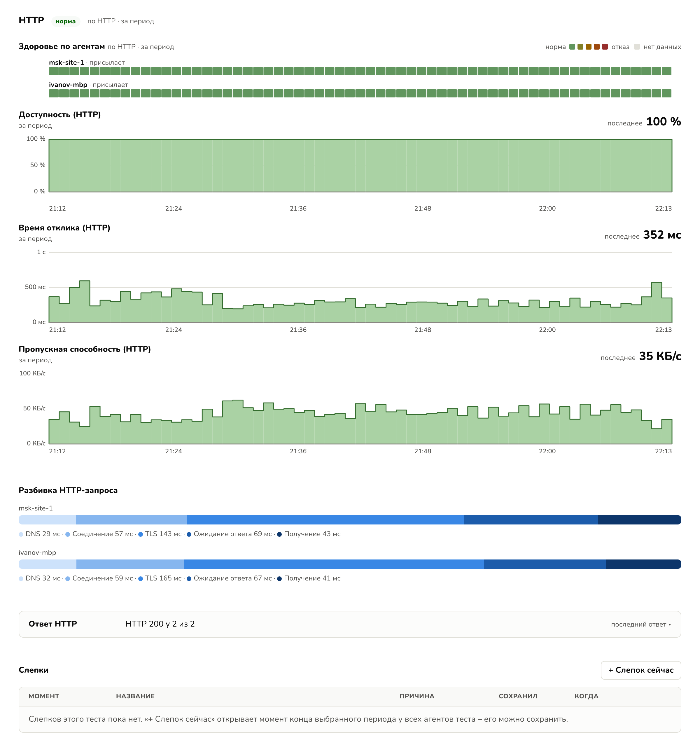Click the 'Получение 43 мс' legend entry
This screenshot has height=738, width=700.
pos(309,534)
